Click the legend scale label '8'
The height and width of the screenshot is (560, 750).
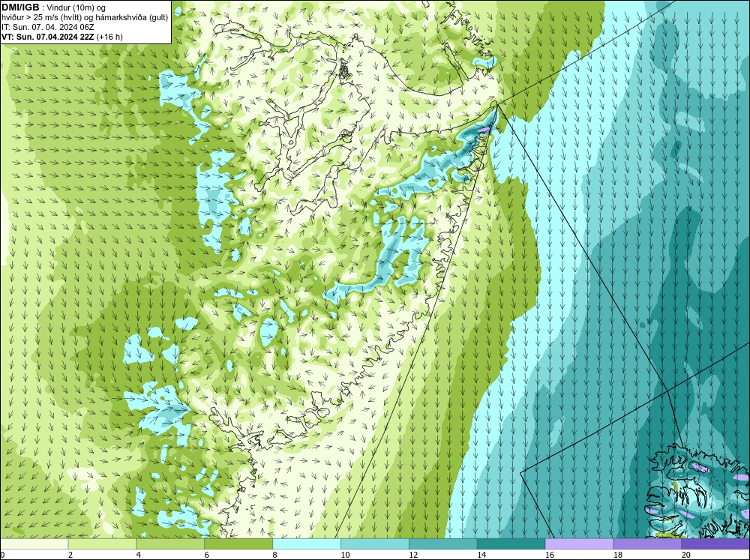click(x=275, y=555)
